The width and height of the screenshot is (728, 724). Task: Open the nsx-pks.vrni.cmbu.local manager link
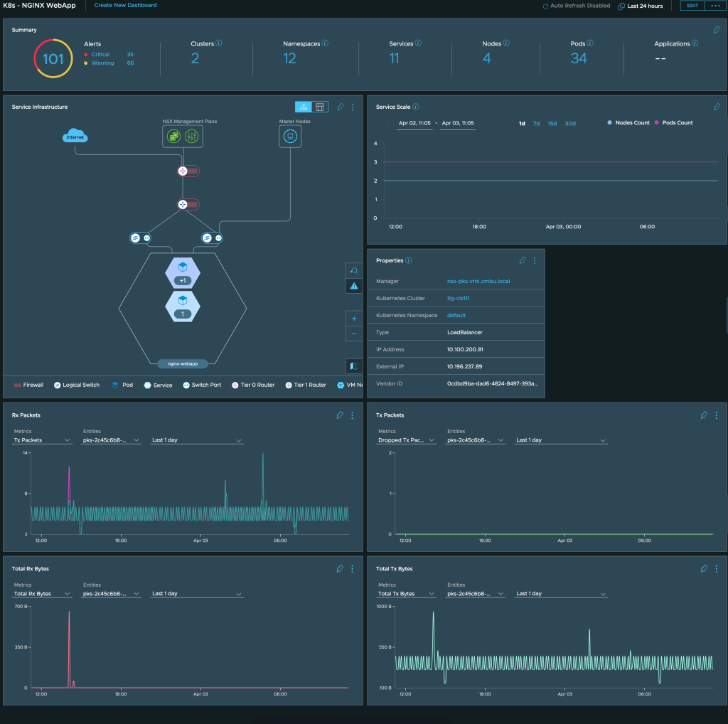point(478,281)
